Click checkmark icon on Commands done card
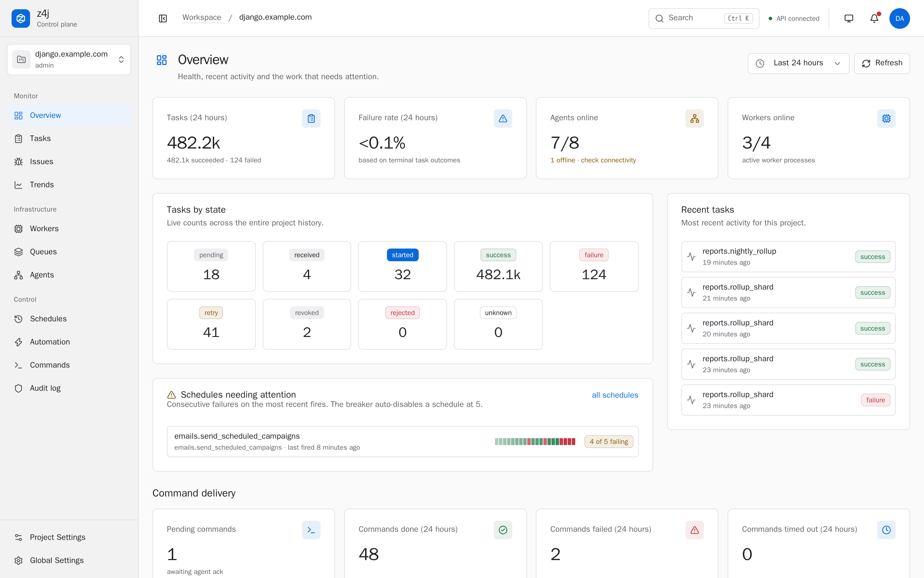The width and height of the screenshot is (924, 578). pyautogui.click(x=503, y=530)
